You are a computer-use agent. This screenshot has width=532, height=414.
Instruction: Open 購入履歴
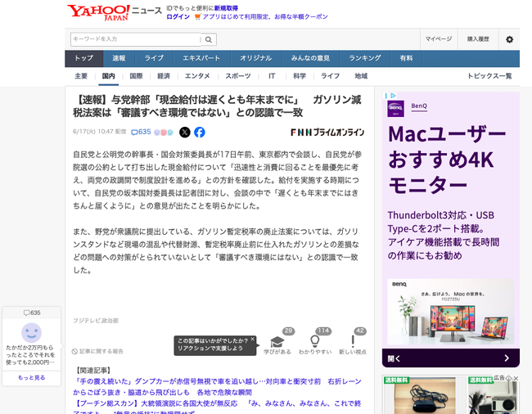478,39
